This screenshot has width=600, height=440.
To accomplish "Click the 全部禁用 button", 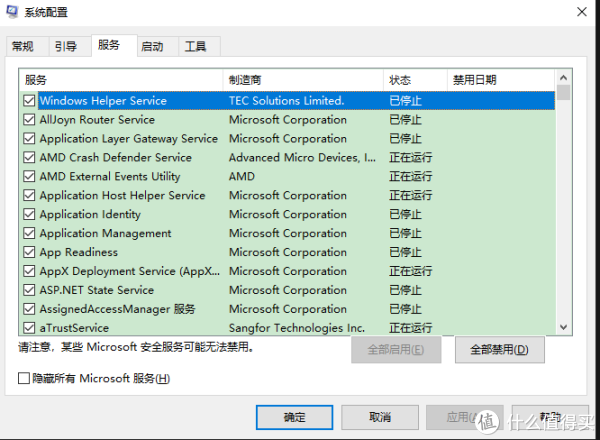I will [498, 350].
